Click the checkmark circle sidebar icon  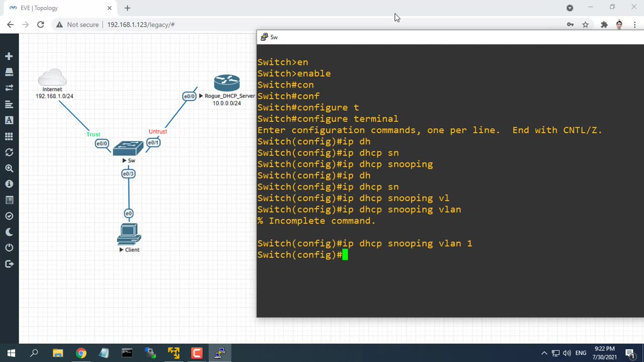(9, 216)
